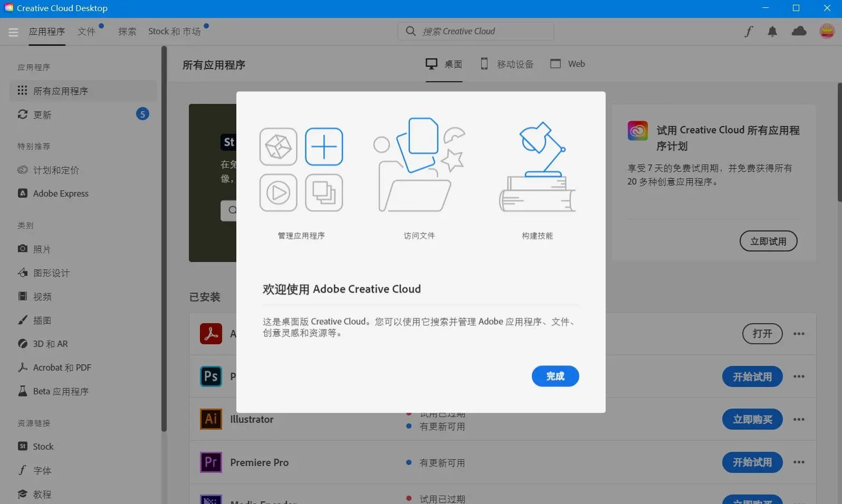Open 计划和定价 in the sidebar

point(83,170)
